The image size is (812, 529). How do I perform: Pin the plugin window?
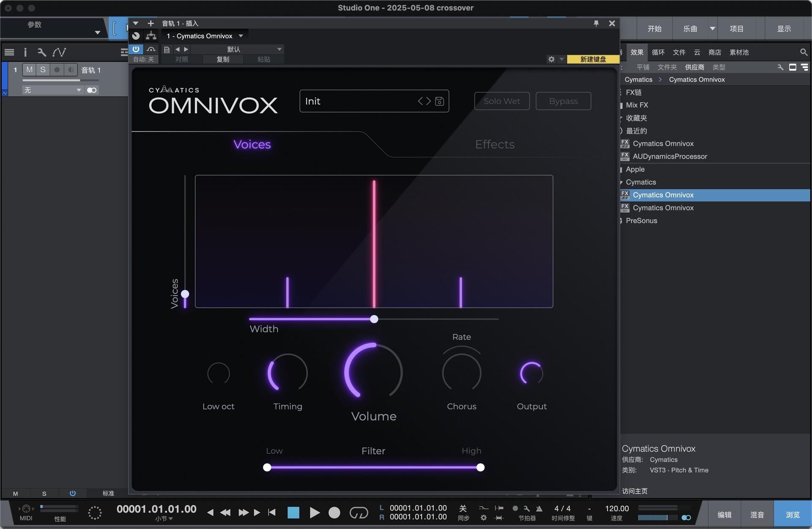596,23
